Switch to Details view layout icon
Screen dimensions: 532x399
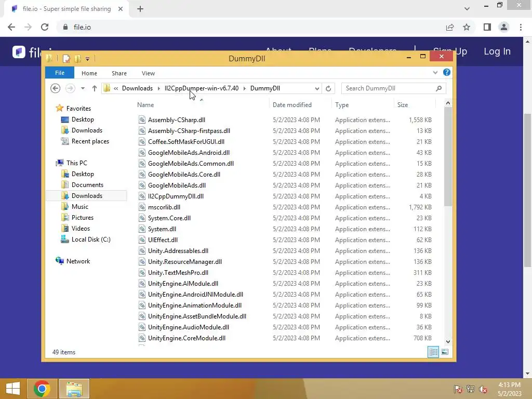[x=433, y=352]
